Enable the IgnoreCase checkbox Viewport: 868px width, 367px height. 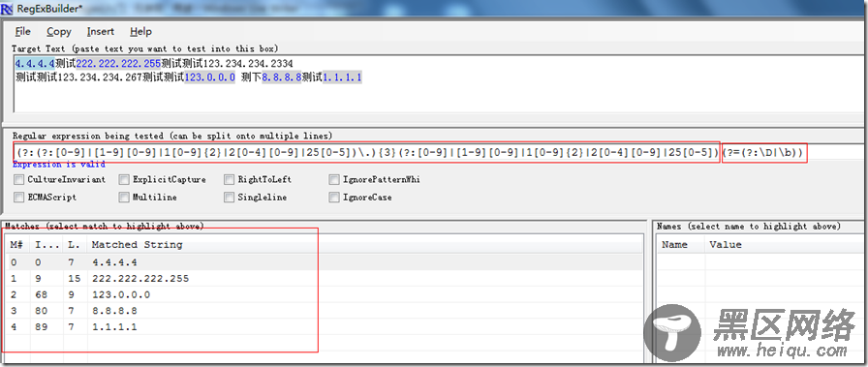tap(334, 198)
